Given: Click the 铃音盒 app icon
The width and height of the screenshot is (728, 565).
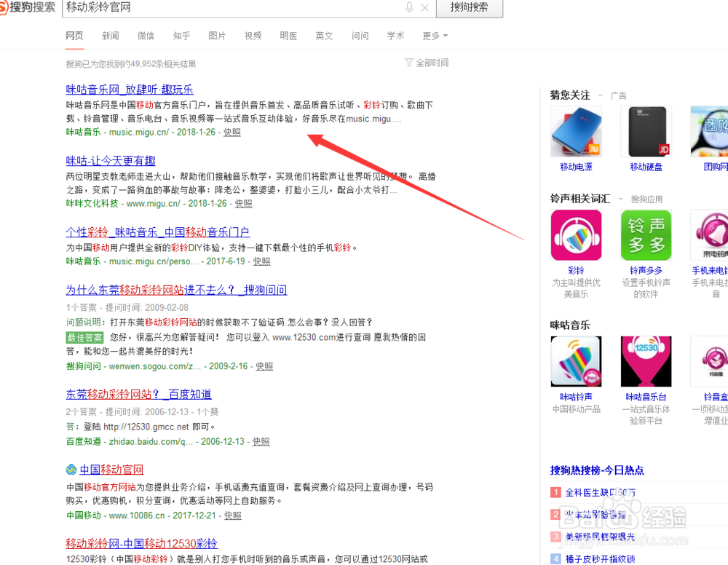Looking at the screenshot, I should pyautogui.click(x=709, y=362).
